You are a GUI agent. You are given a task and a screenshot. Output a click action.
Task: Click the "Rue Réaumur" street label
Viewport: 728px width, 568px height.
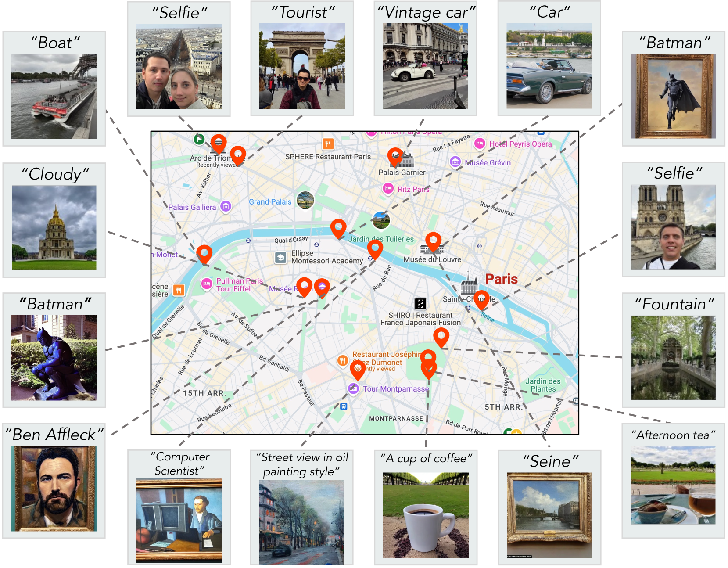point(497,209)
